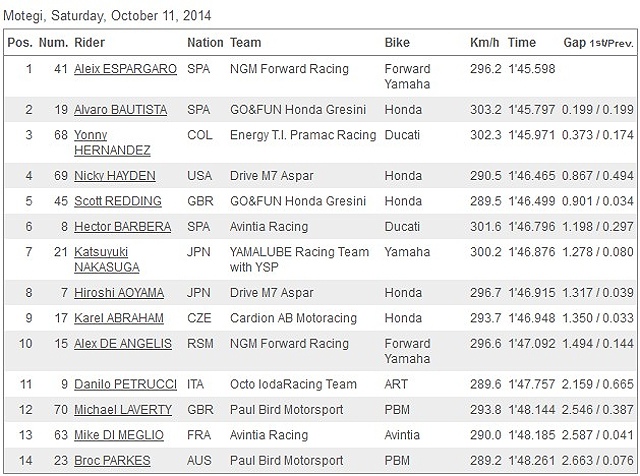Image resolution: width=640 pixels, height=476 pixels.
Task: Open Karel ABRAHAM rider page
Action: [119, 318]
